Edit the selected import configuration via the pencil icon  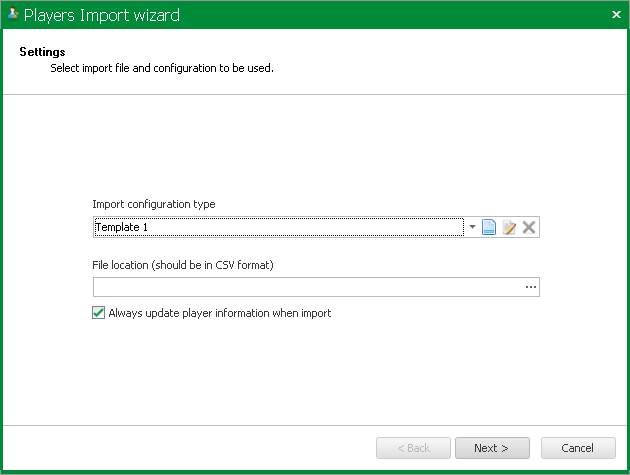[509, 227]
